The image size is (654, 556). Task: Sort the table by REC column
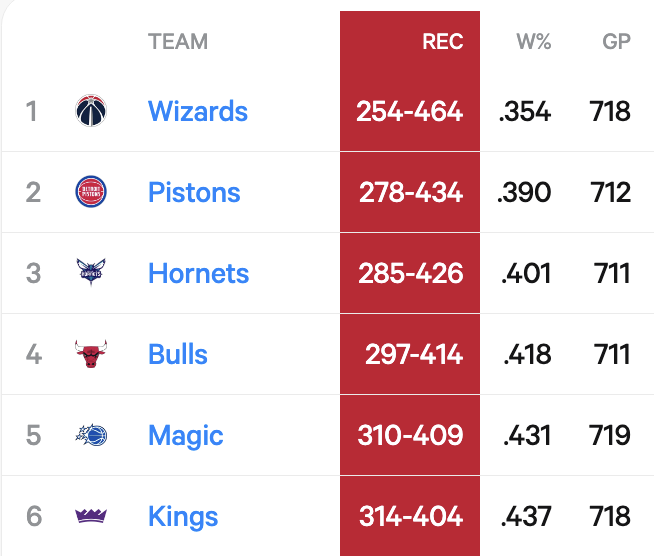pos(443,42)
